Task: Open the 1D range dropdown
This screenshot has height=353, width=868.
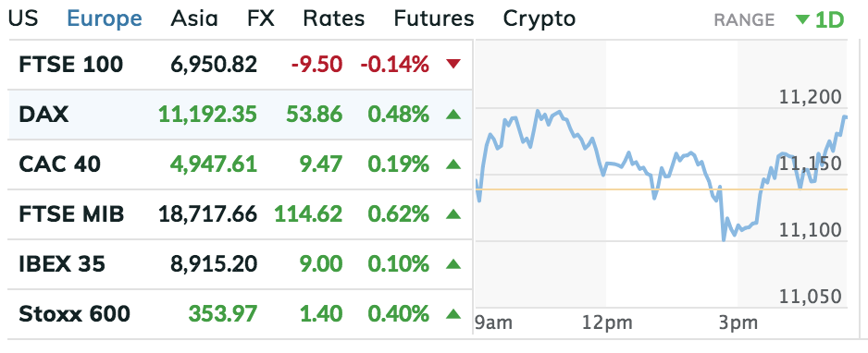Action: point(820,20)
